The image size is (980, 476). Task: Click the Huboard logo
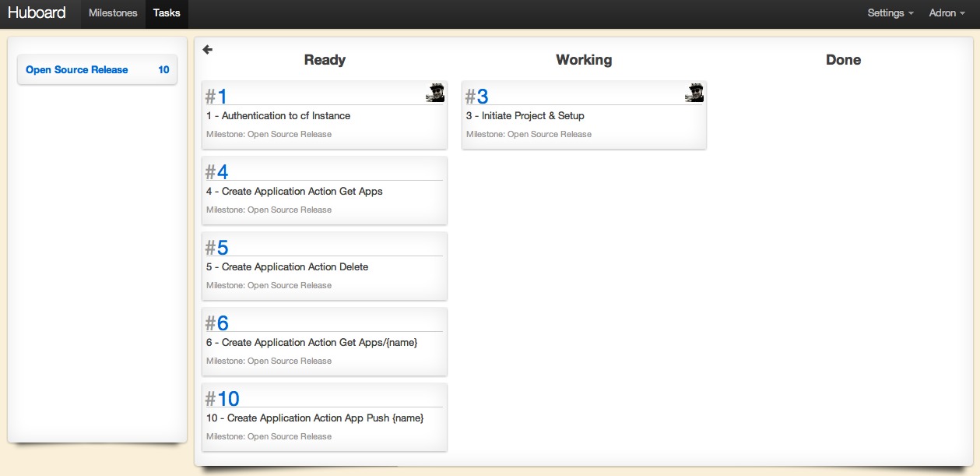coord(36,12)
